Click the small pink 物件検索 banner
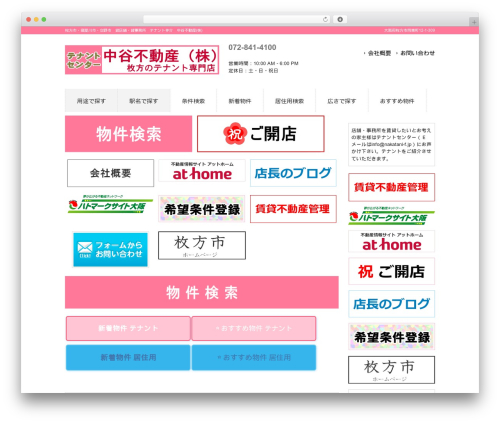 tap(128, 134)
